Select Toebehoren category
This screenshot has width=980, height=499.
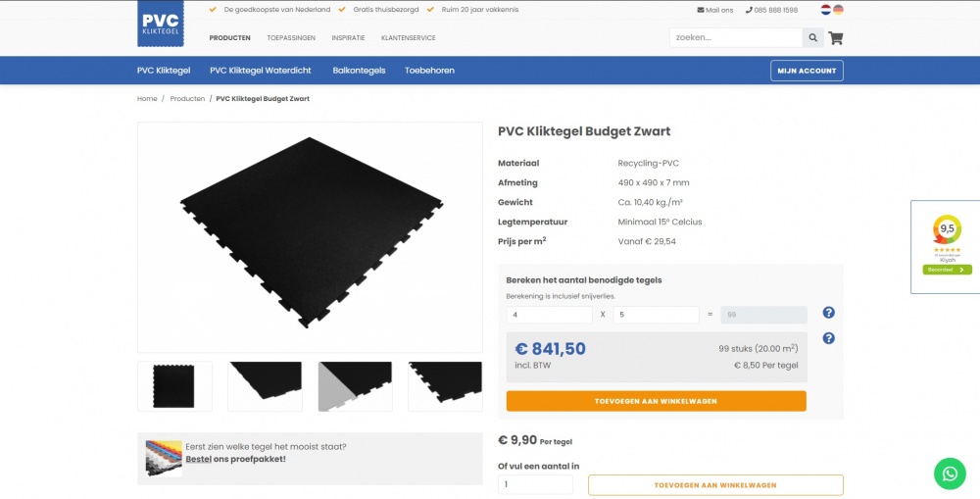pos(429,71)
